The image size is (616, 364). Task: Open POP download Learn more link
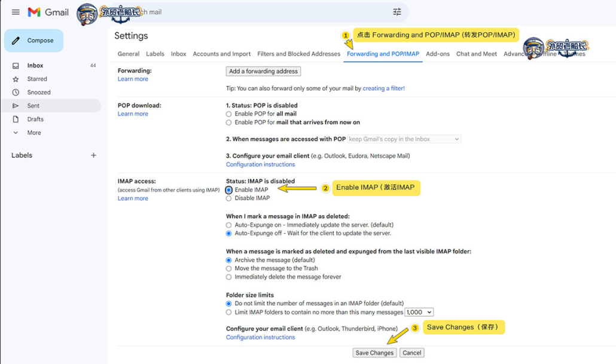(133, 114)
